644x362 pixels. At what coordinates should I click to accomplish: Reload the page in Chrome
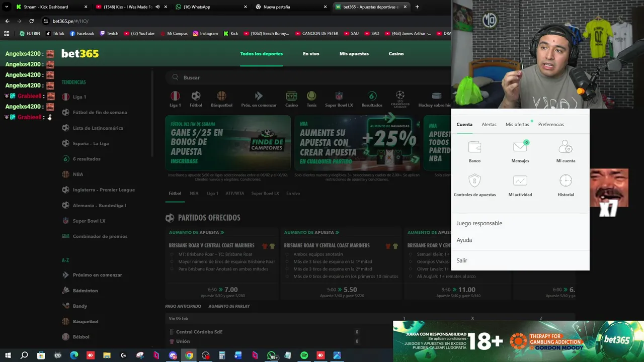point(31,21)
